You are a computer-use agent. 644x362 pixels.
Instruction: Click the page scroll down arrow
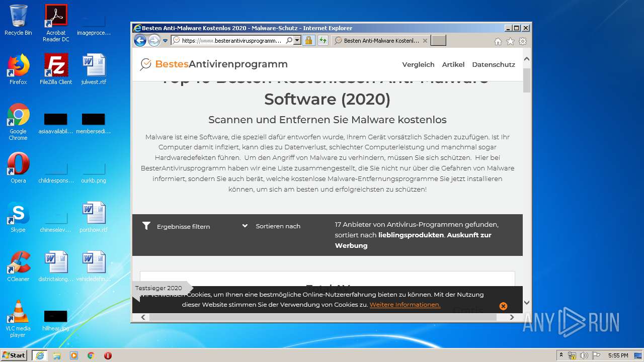[x=527, y=302]
